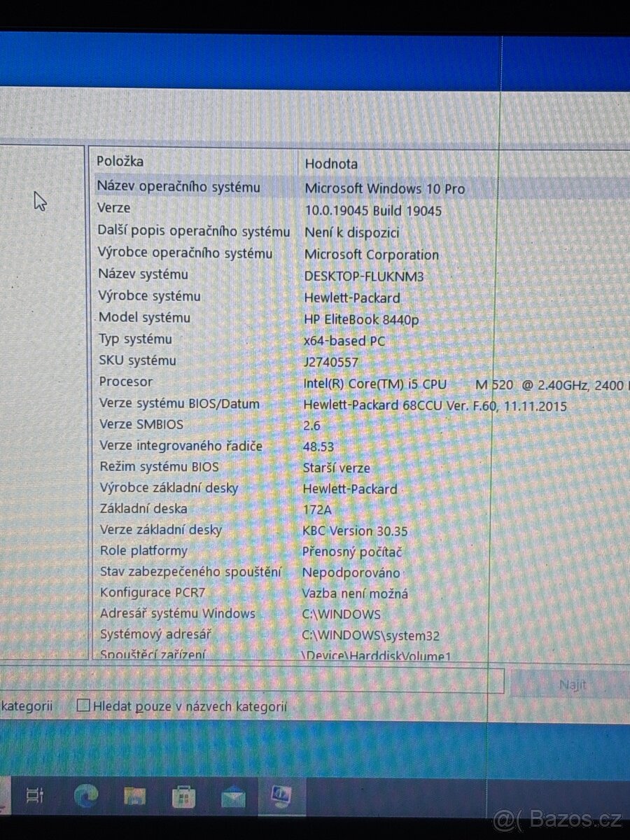The width and height of the screenshot is (630, 840).
Task: Open File Explorer from the taskbar
Action: (134, 797)
